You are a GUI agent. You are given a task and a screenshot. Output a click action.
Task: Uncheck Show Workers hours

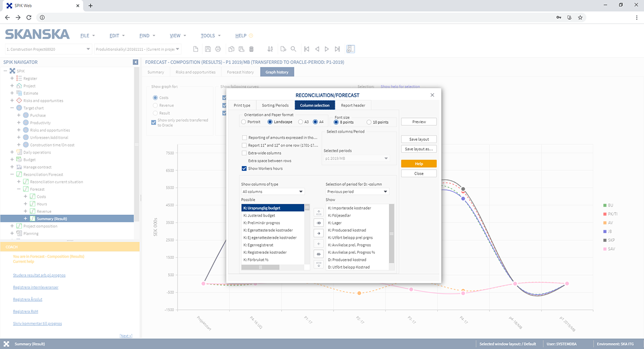(x=245, y=168)
